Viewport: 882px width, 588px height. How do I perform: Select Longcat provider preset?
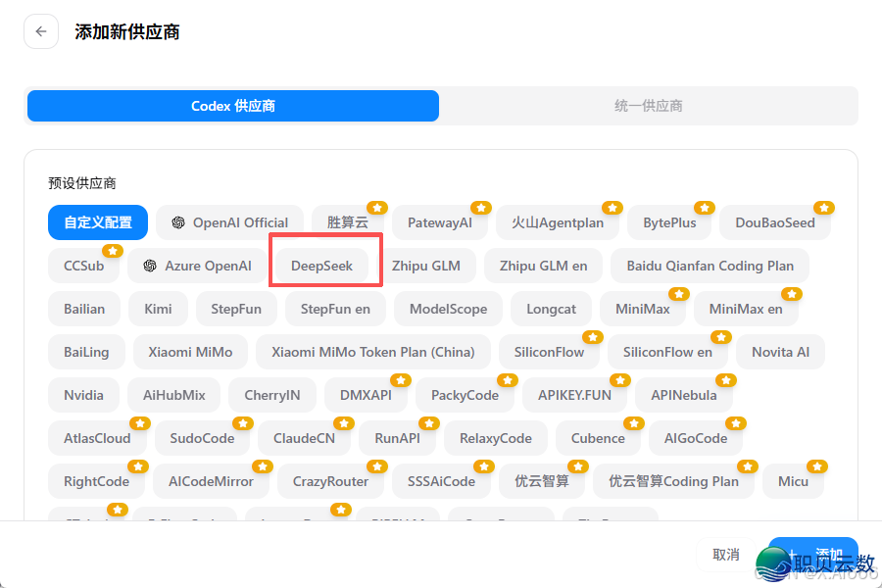point(551,309)
